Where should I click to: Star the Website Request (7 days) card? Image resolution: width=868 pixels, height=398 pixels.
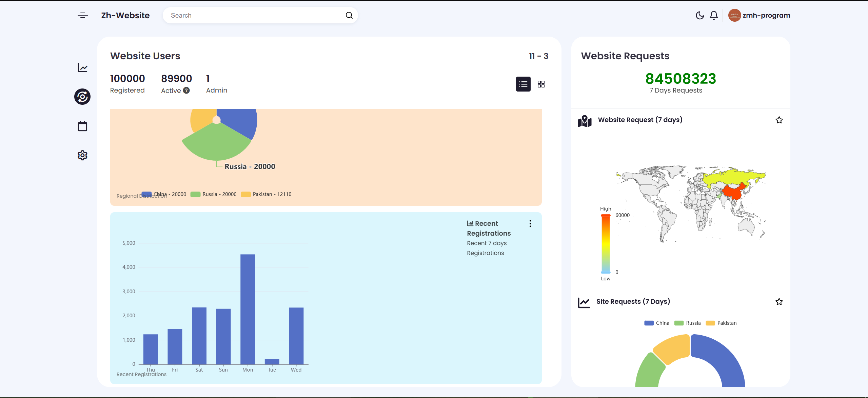pyautogui.click(x=779, y=120)
